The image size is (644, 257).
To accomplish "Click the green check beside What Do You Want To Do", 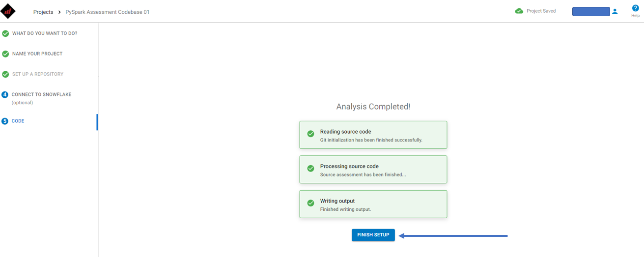I will pos(5,33).
